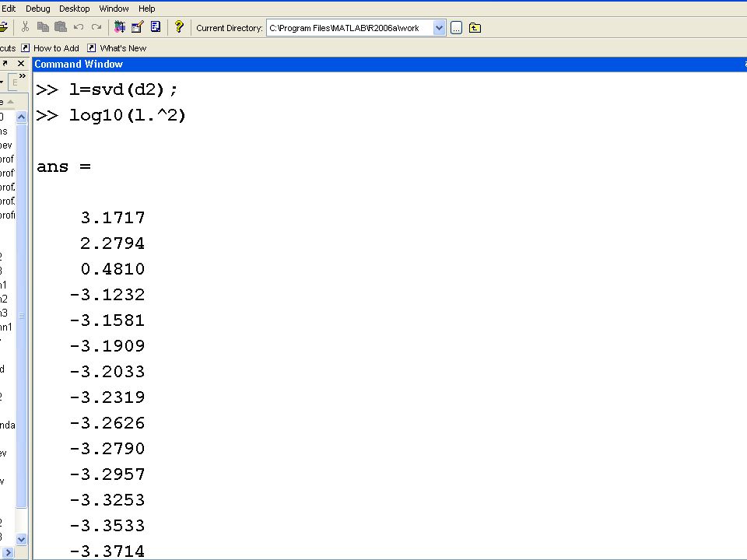Open the Profiler toolbar icon

click(x=156, y=26)
